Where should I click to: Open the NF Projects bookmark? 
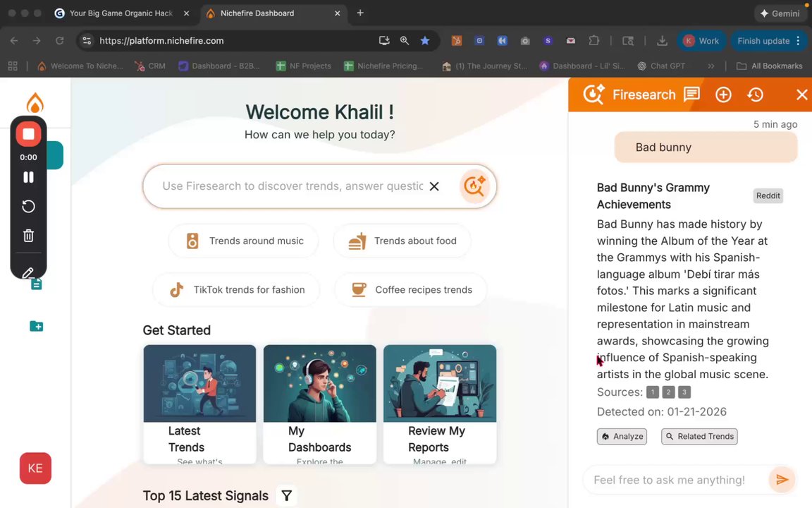click(304, 66)
